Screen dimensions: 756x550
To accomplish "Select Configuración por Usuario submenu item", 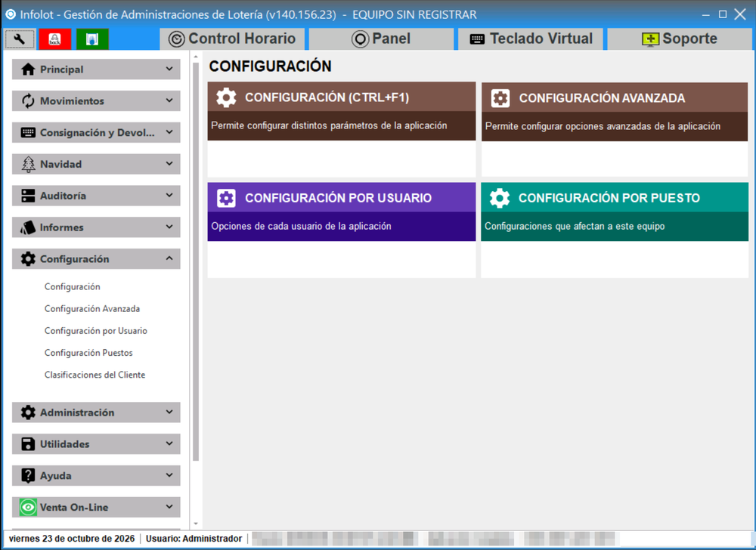I will point(95,331).
